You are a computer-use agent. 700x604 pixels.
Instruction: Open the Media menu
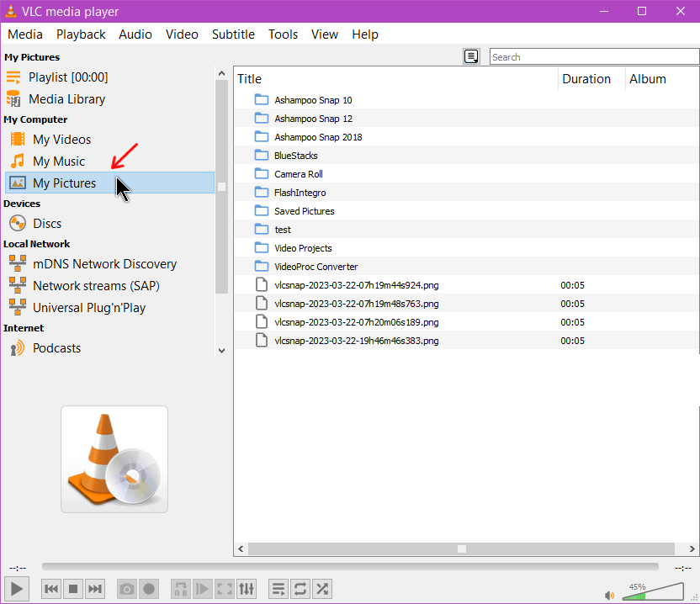tap(25, 34)
